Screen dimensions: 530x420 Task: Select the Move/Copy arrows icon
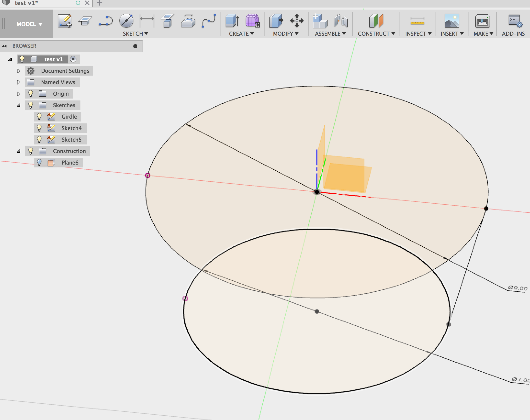coord(296,21)
